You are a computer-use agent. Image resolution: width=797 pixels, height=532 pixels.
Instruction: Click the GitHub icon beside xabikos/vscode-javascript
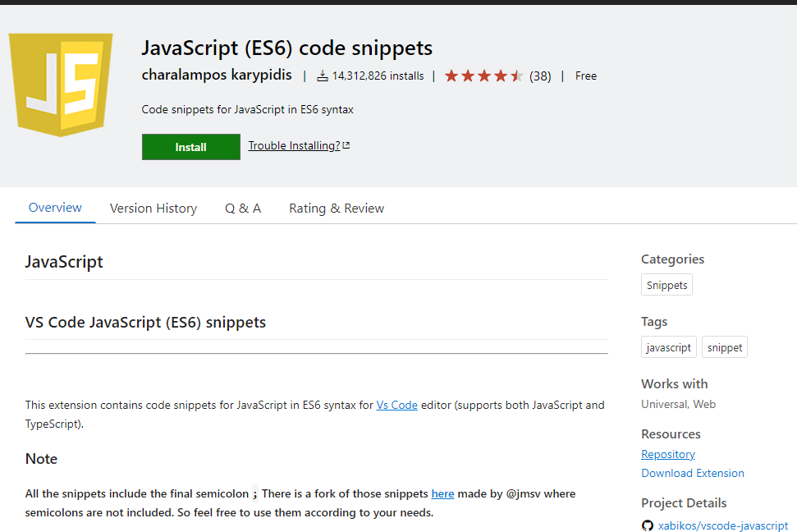647,525
